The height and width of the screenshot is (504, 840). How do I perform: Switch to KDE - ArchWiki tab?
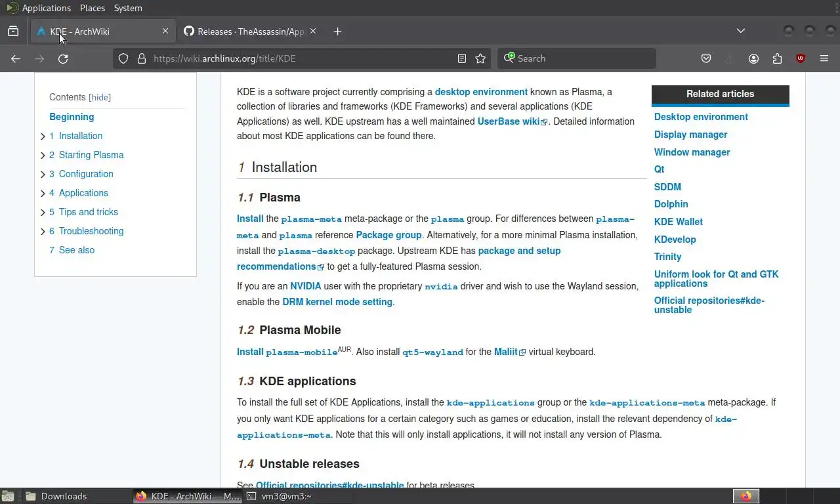[x=102, y=31]
